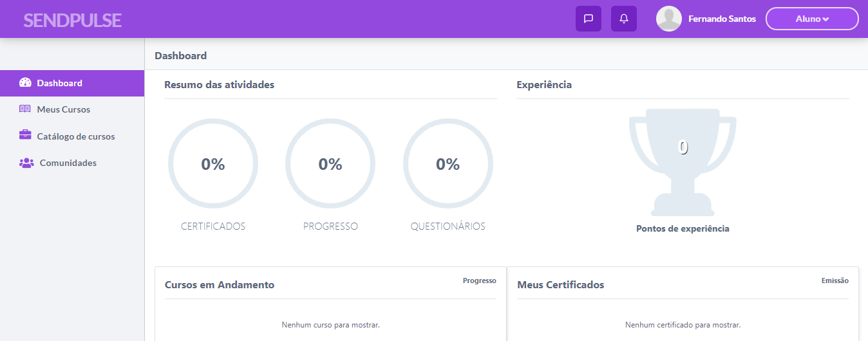Click 'Nenhum curso para mostrar.' message

click(x=331, y=325)
